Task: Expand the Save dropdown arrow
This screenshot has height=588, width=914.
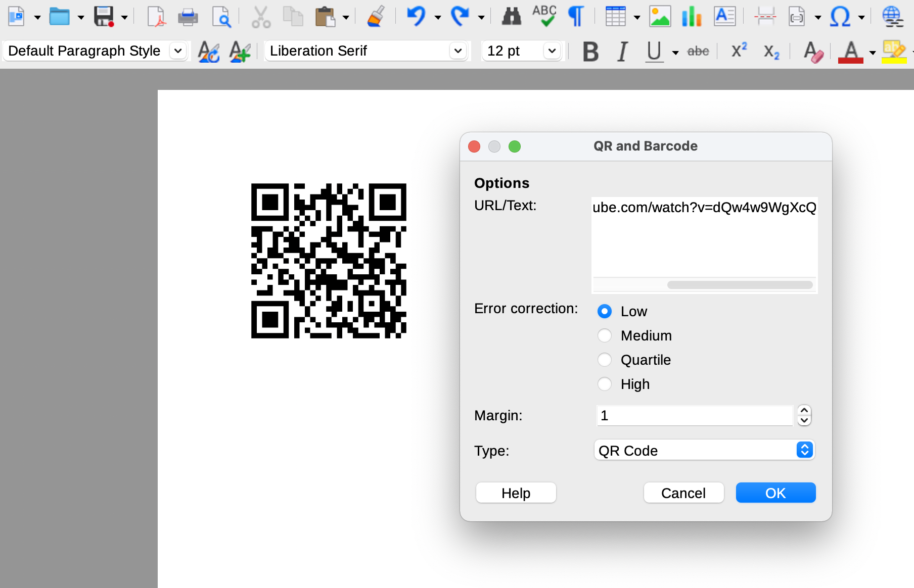Action: click(124, 18)
